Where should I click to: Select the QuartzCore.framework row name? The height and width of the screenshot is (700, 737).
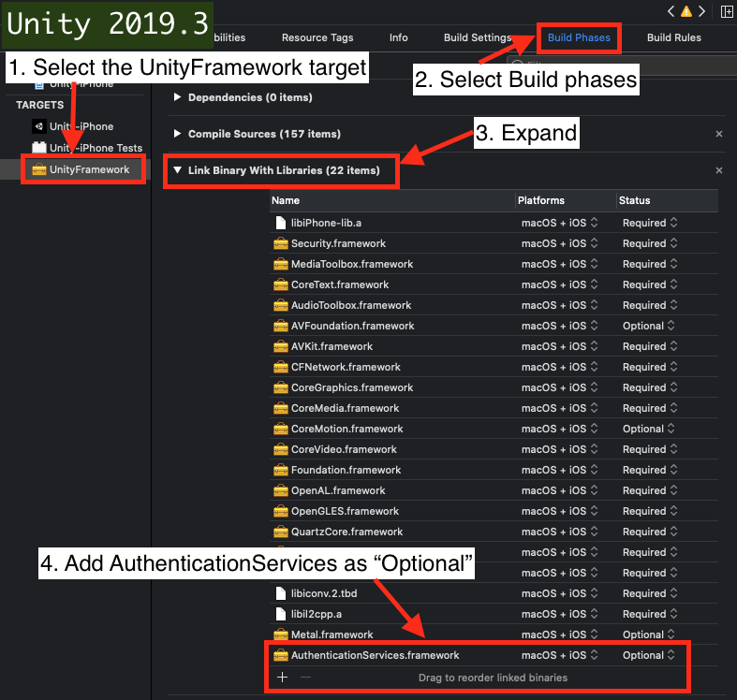(x=346, y=532)
